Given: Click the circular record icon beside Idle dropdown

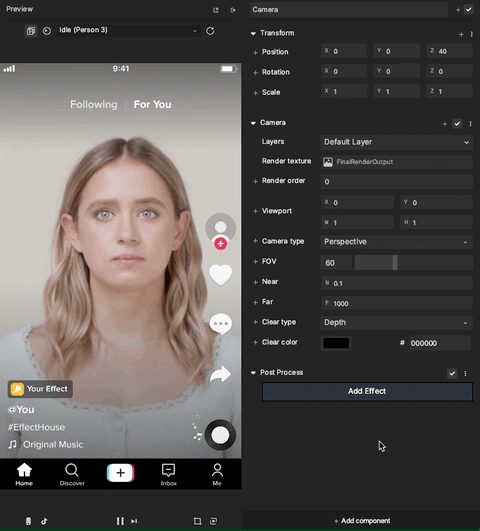Looking at the screenshot, I should tap(47, 31).
